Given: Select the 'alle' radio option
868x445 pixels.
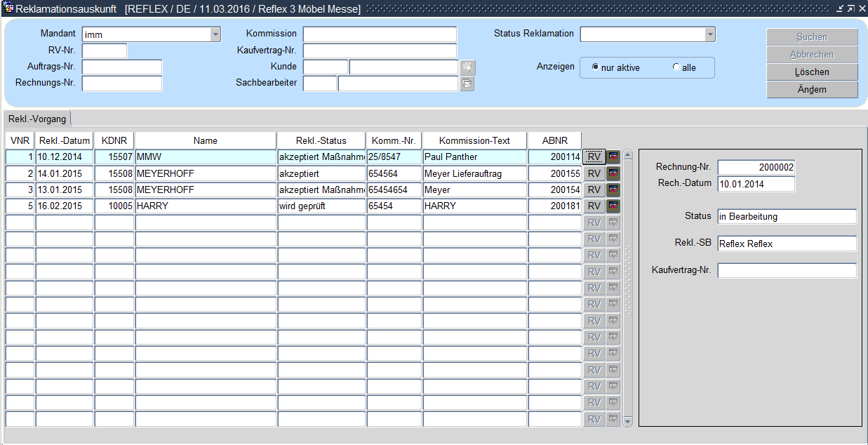Looking at the screenshot, I should tap(676, 67).
